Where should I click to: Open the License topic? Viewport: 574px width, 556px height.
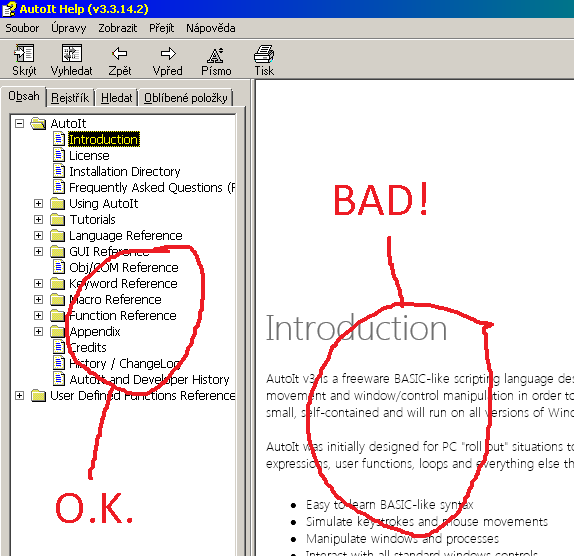coord(89,156)
